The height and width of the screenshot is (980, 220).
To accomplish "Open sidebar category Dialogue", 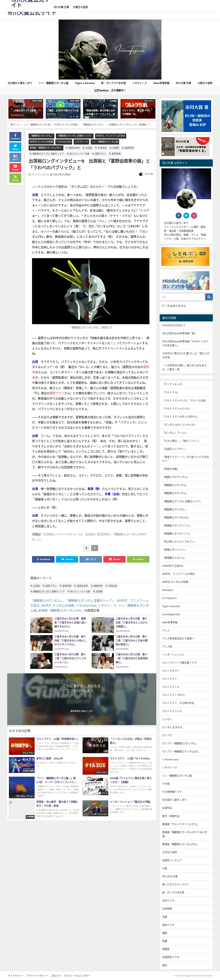I will click(x=186, y=590).
